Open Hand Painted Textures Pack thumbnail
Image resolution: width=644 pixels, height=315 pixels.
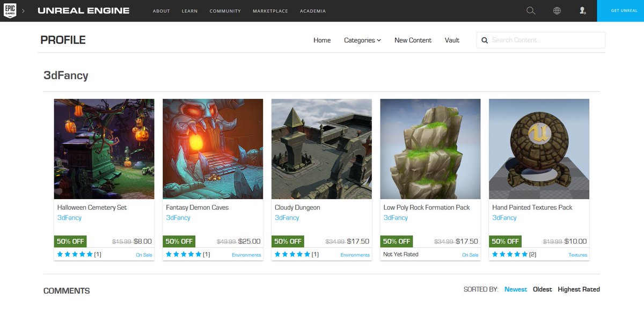[539, 149]
